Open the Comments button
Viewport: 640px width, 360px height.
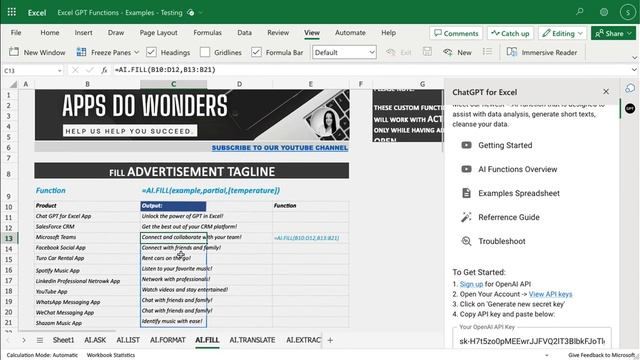(456, 33)
